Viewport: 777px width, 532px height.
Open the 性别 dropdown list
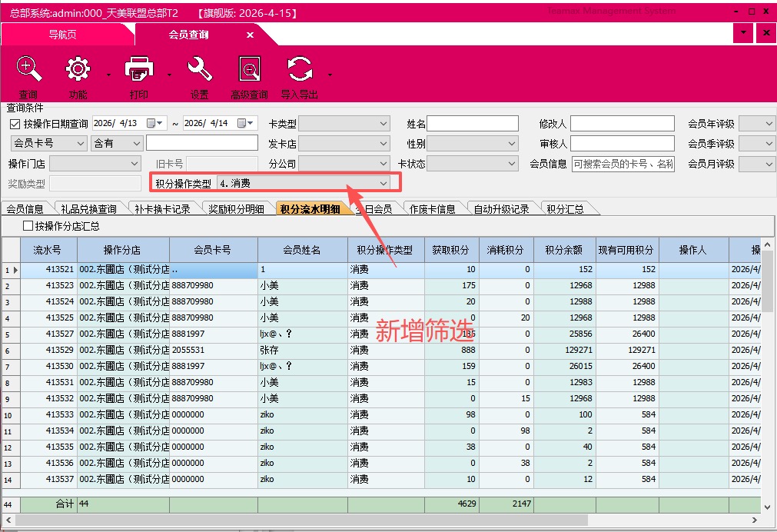(x=512, y=144)
